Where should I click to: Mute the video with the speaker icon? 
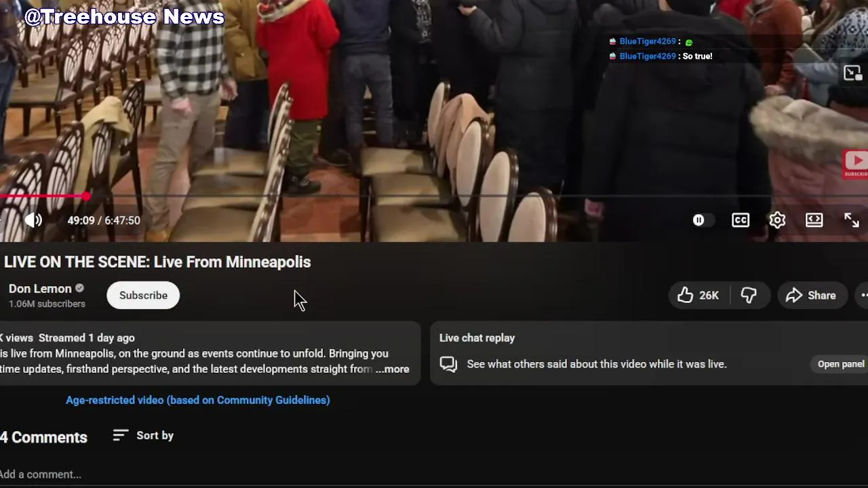33,220
